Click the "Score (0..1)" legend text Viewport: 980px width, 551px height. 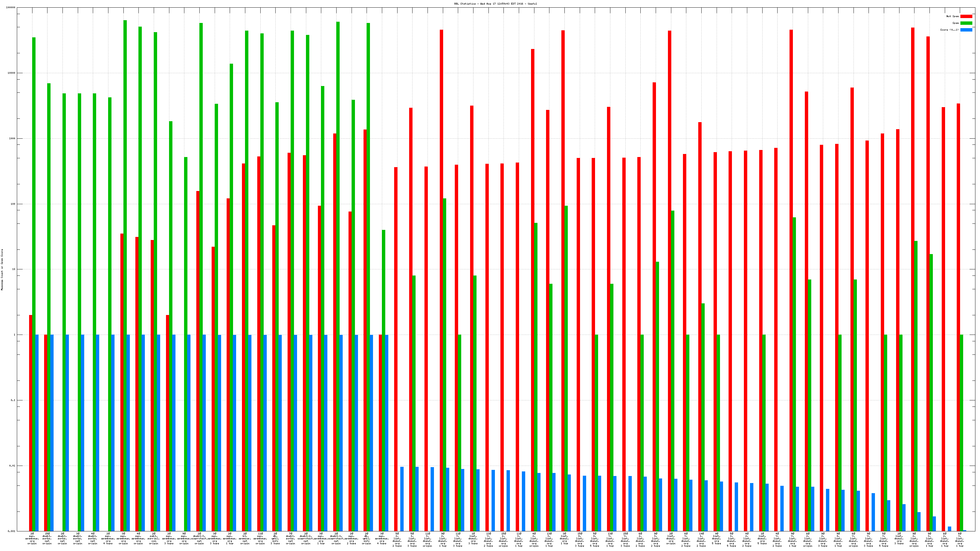(949, 30)
